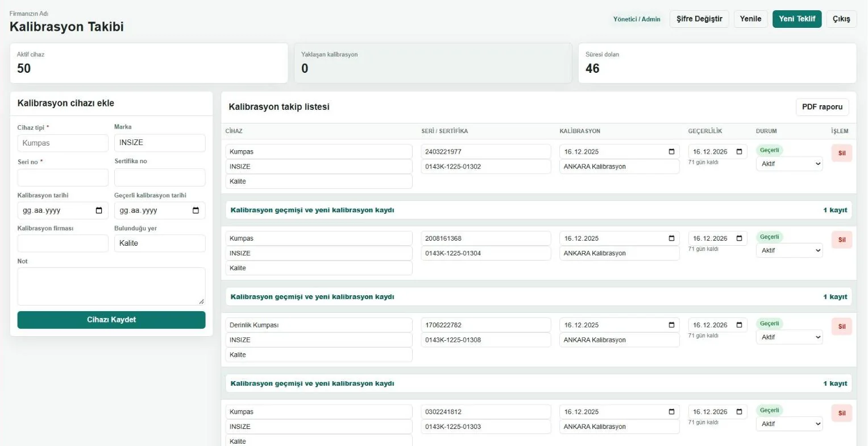Select the Yaklaşan kalibrasyon summary card

[x=433, y=63]
